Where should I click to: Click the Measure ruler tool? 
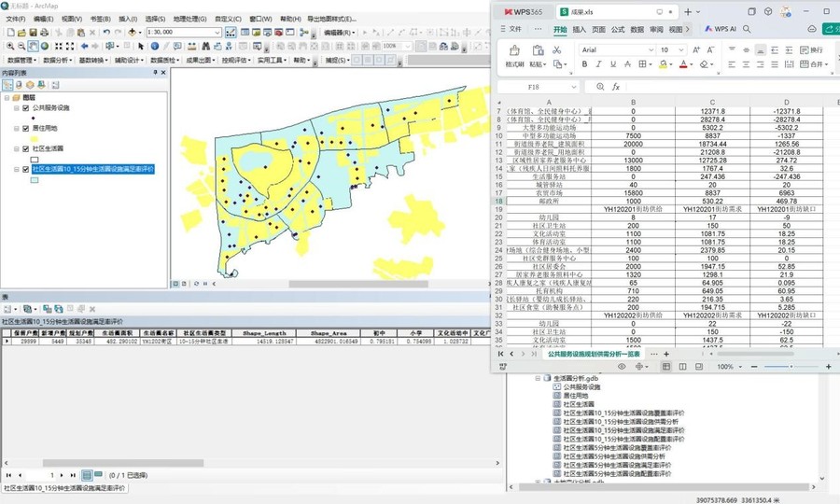191,47
